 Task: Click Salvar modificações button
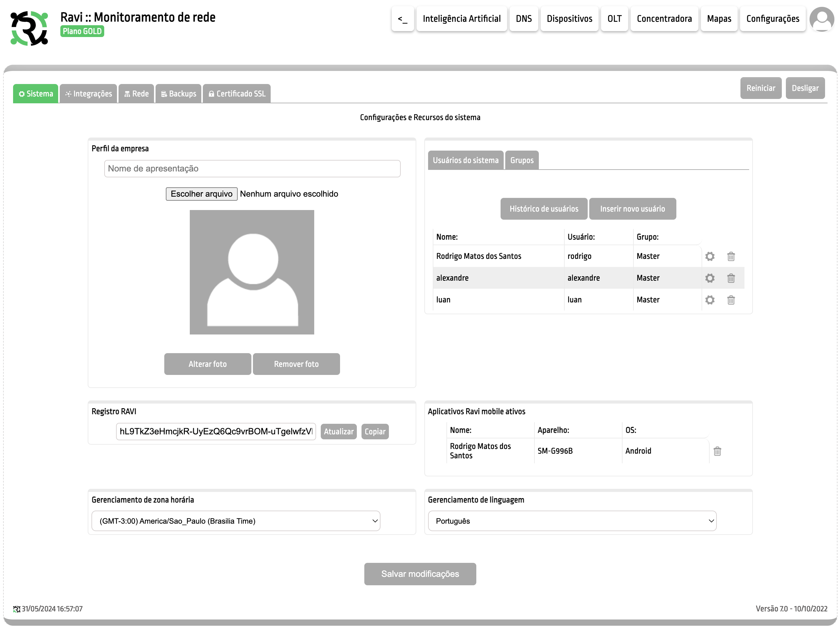point(420,574)
